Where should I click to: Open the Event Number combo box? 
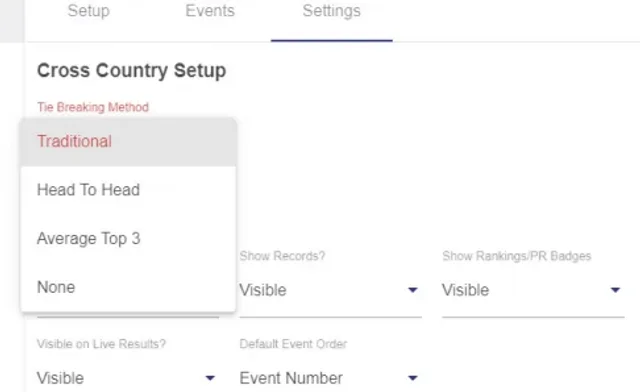coord(330,378)
